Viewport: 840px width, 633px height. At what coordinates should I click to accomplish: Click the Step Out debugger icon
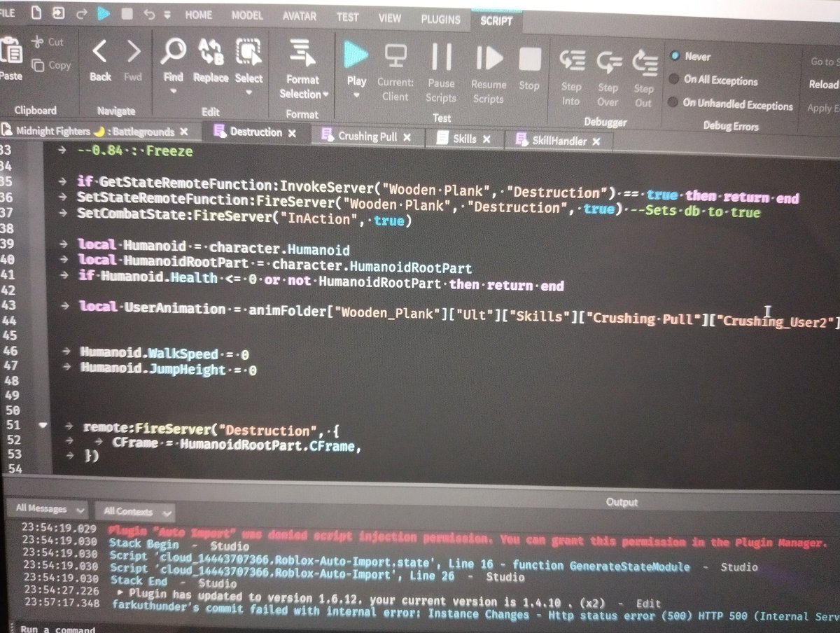point(643,64)
